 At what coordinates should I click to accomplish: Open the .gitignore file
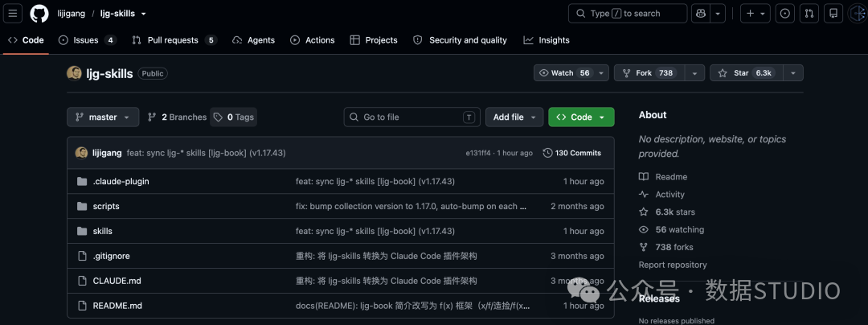click(x=111, y=256)
